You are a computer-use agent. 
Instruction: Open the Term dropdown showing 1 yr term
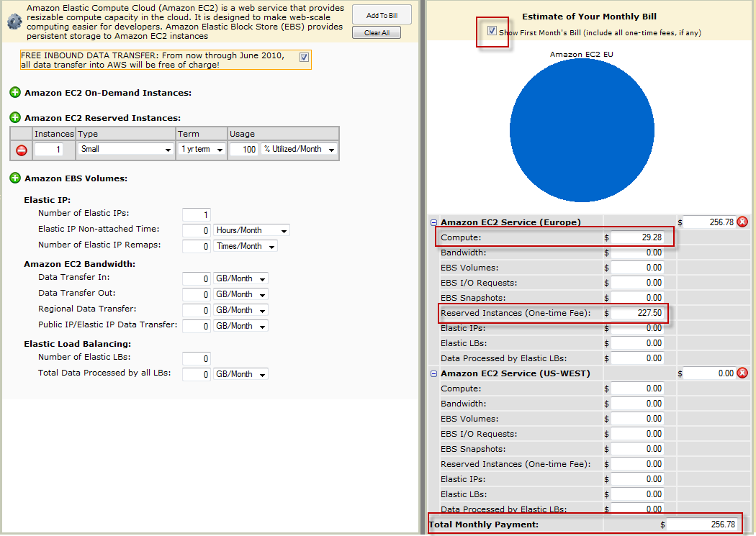(x=202, y=150)
